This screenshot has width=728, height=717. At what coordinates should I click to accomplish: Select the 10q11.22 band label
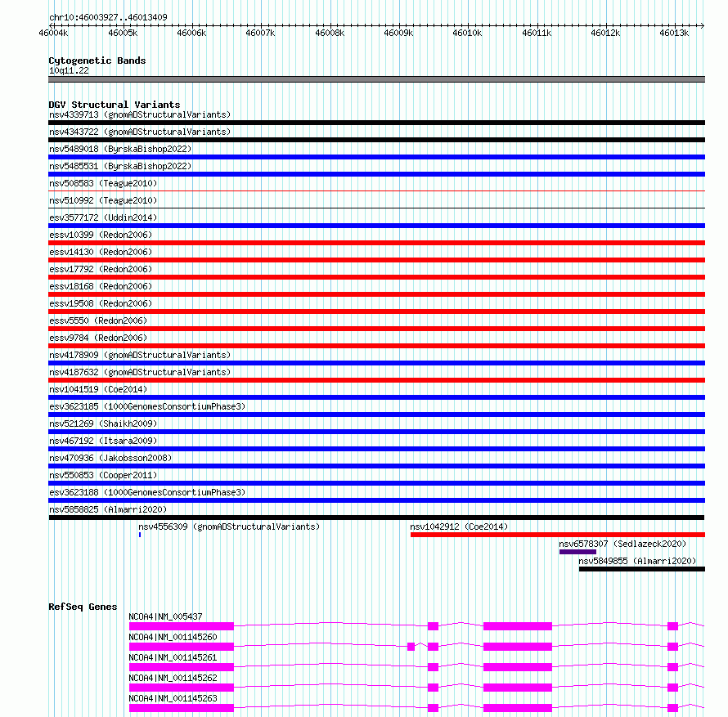tap(69, 70)
